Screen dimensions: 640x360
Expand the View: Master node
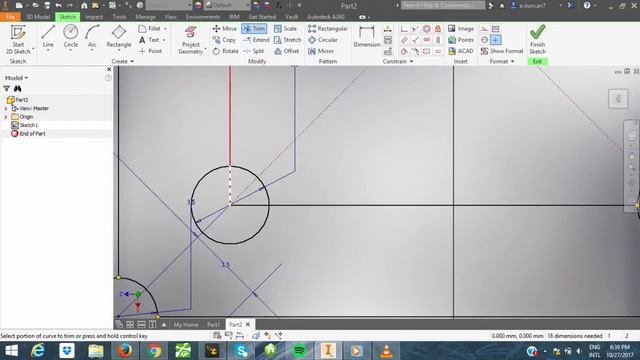coord(6,109)
